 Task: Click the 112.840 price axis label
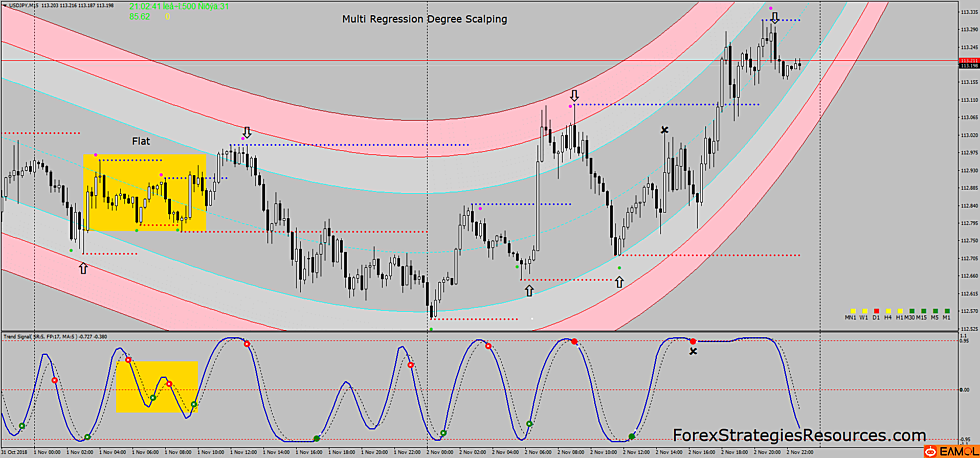pos(969,205)
